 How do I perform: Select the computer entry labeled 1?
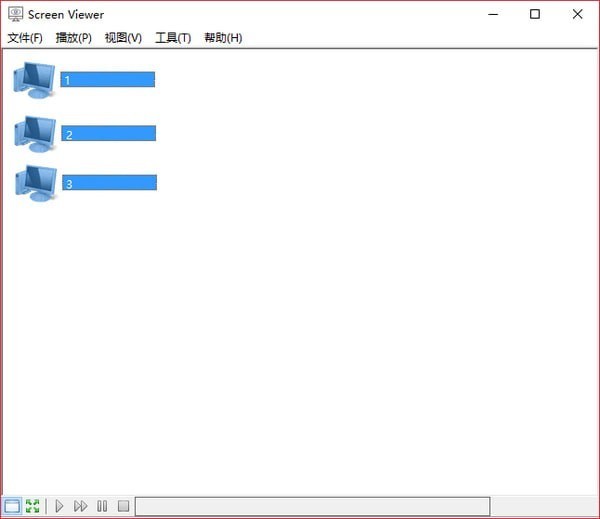pyautogui.click(x=107, y=80)
